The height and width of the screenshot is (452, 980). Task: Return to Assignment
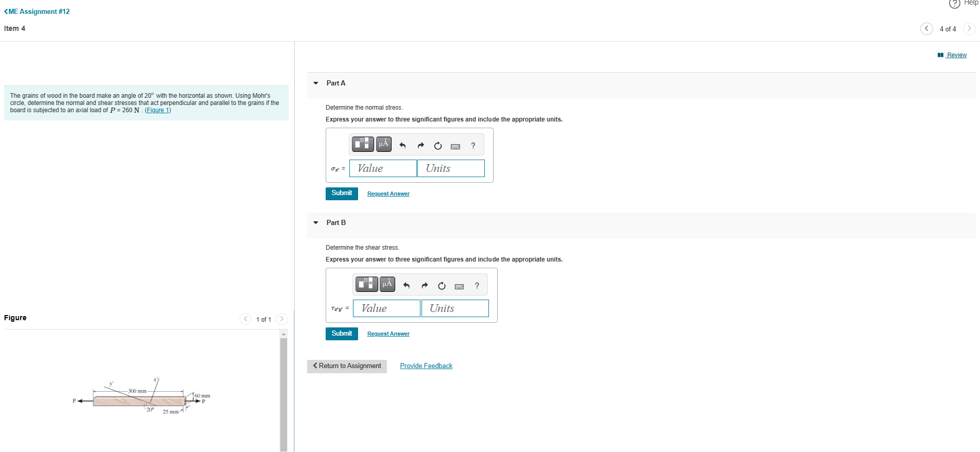coord(347,366)
